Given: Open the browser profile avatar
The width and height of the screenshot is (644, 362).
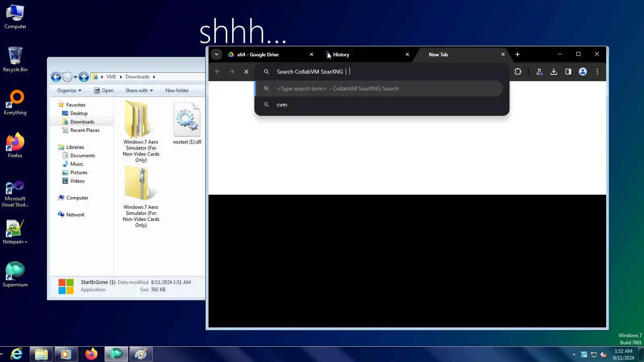Looking at the screenshot, I should point(583,72).
